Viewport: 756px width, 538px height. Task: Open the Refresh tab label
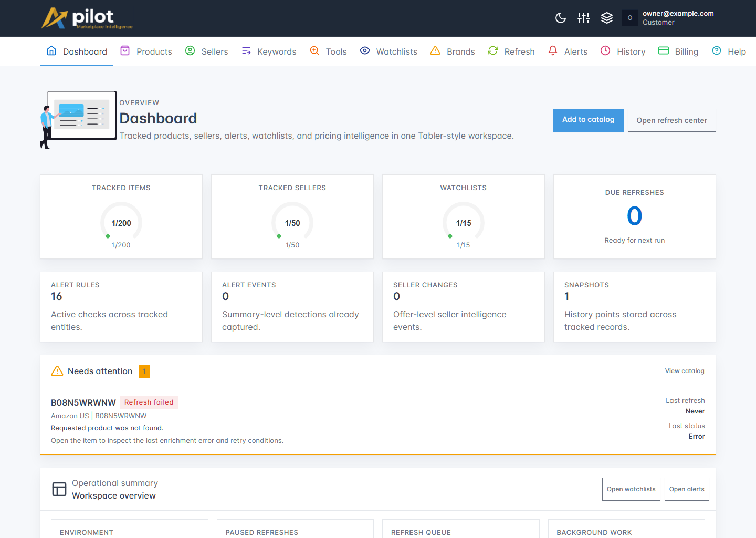[x=519, y=51]
